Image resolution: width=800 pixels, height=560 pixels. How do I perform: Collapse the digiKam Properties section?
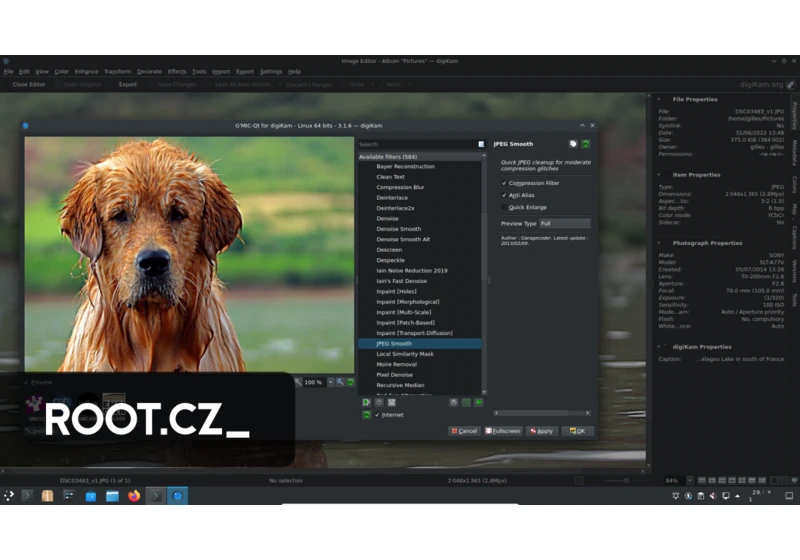tap(659, 347)
